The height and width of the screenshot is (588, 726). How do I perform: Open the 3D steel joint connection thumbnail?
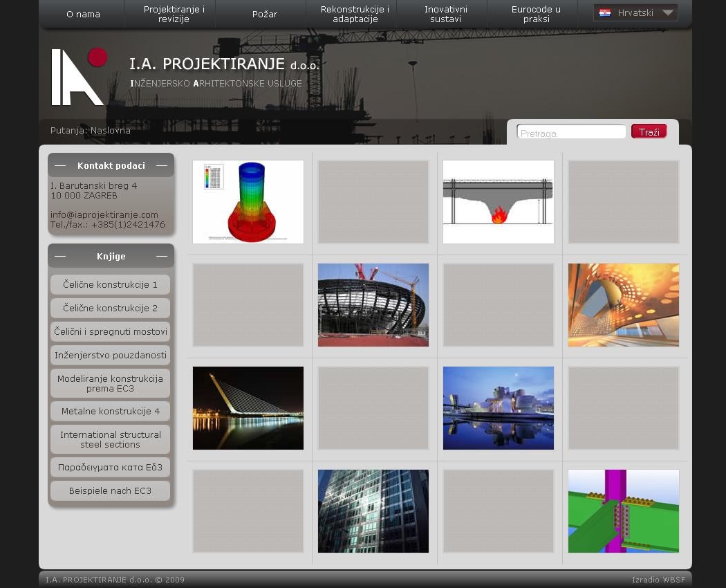624,511
